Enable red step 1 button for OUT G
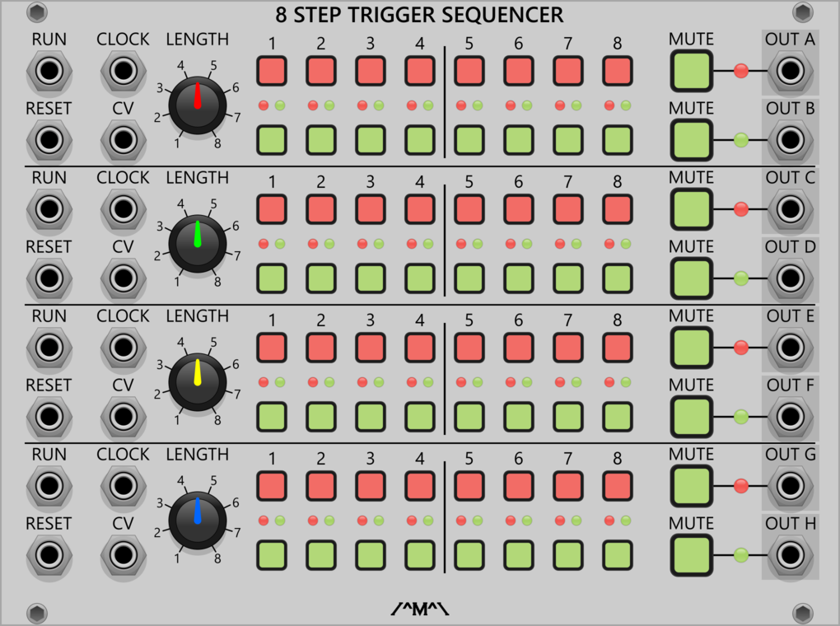Screen dimensions: 840x626 tap(272, 486)
